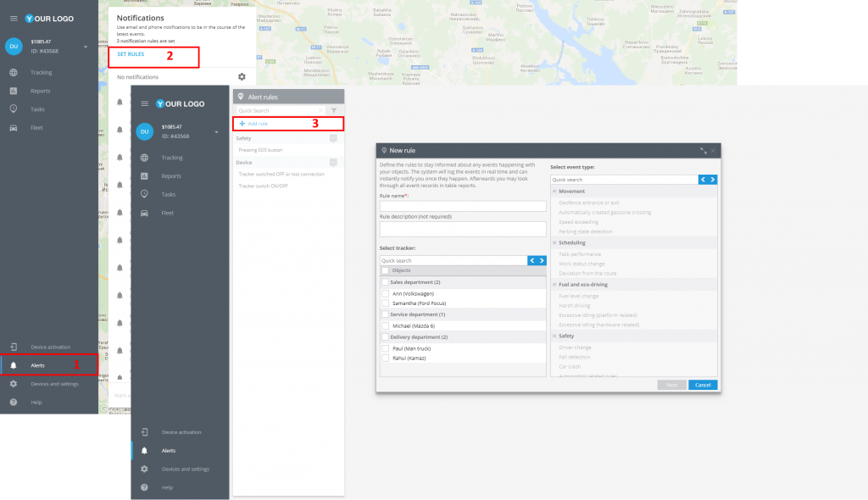
Task: Choose the Speed exceeding event type
Action: pyautogui.click(x=578, y=222)
